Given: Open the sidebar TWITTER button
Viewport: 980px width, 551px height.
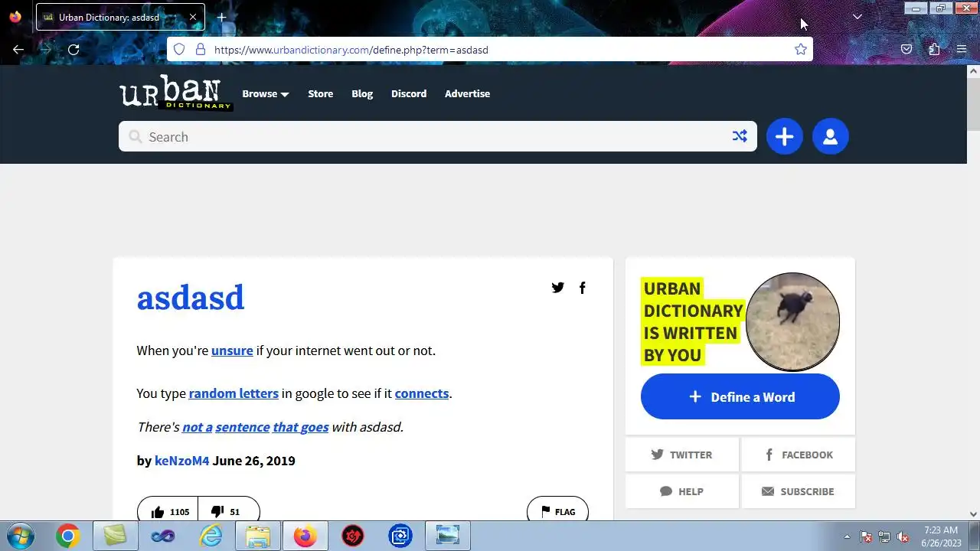Looking at the screenshot, I should point(682,455).
